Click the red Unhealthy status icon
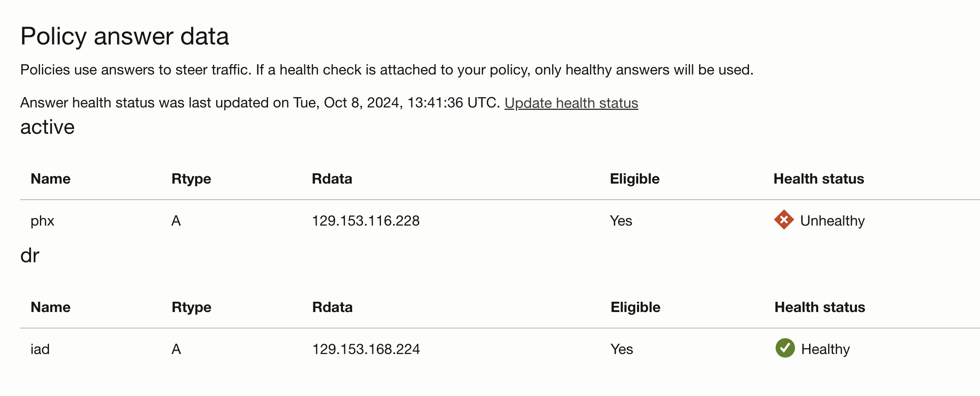 [784, 220]
